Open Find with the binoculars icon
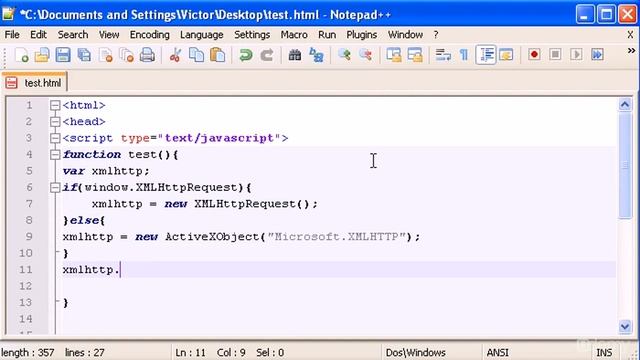 tap(295, 55)
